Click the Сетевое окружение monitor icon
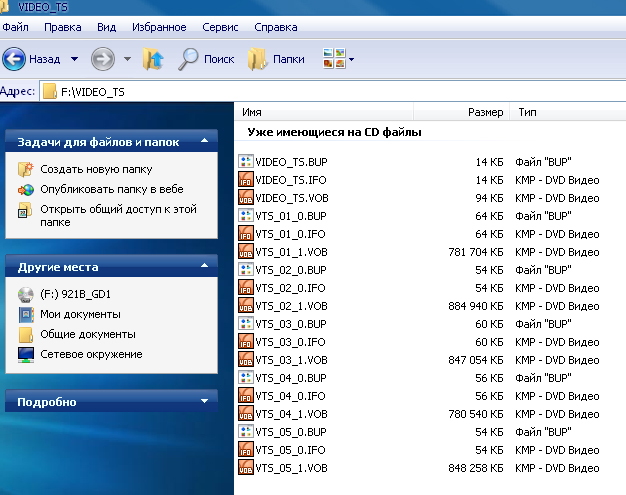 pos(26,354)
